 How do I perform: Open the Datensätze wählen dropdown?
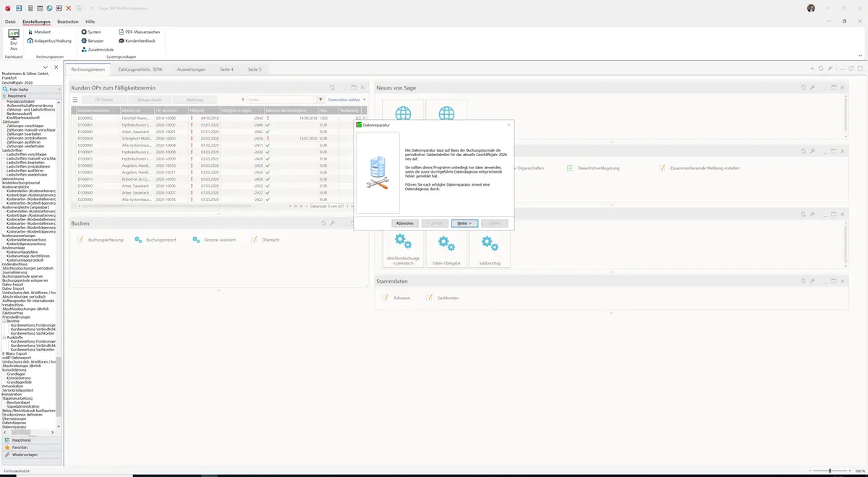[346, 100]
